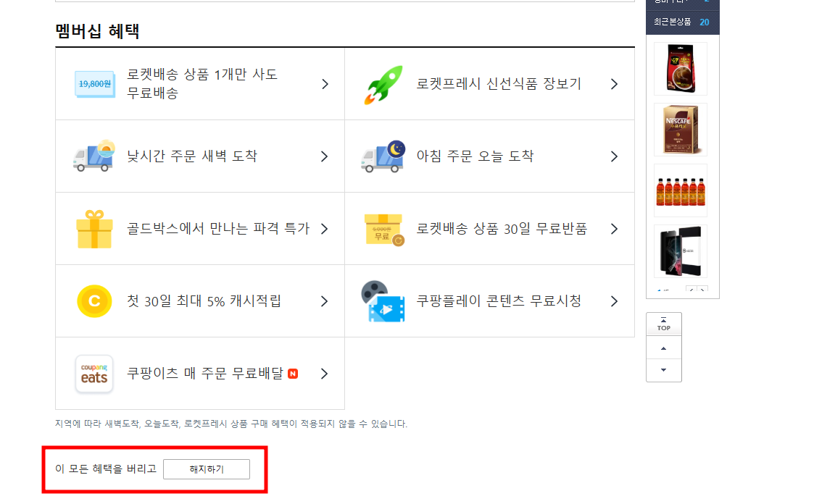Click the moon delivery truck icon
The image size is (814, 504).
click(x=383, y=156)
